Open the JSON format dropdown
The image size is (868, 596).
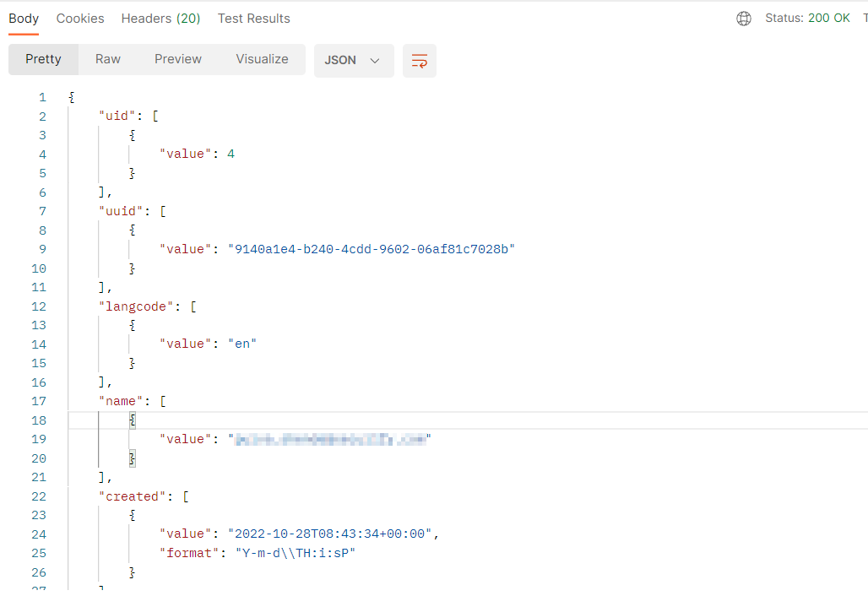point(353,61)
